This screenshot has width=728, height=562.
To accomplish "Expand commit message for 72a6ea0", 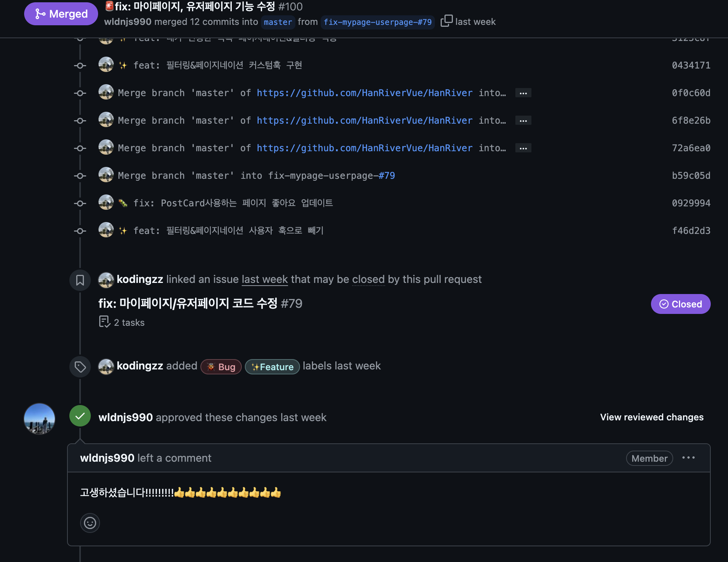I will 523,148.
